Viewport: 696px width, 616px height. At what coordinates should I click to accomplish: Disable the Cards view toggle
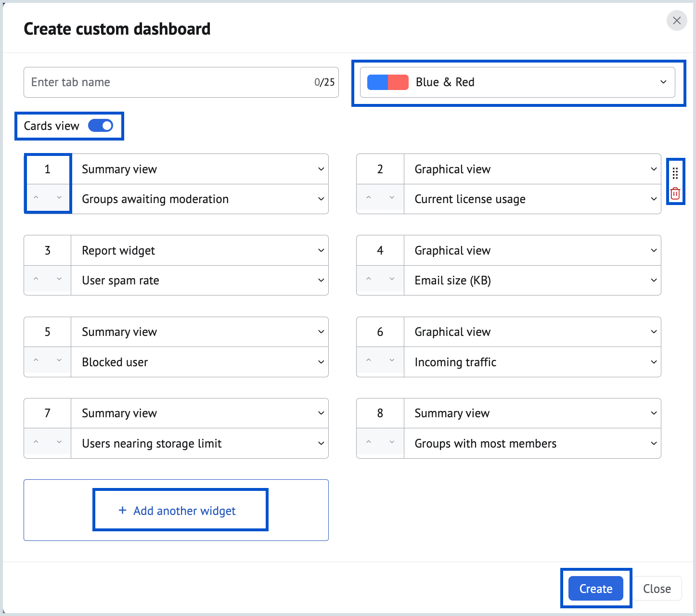click(100, 126)
